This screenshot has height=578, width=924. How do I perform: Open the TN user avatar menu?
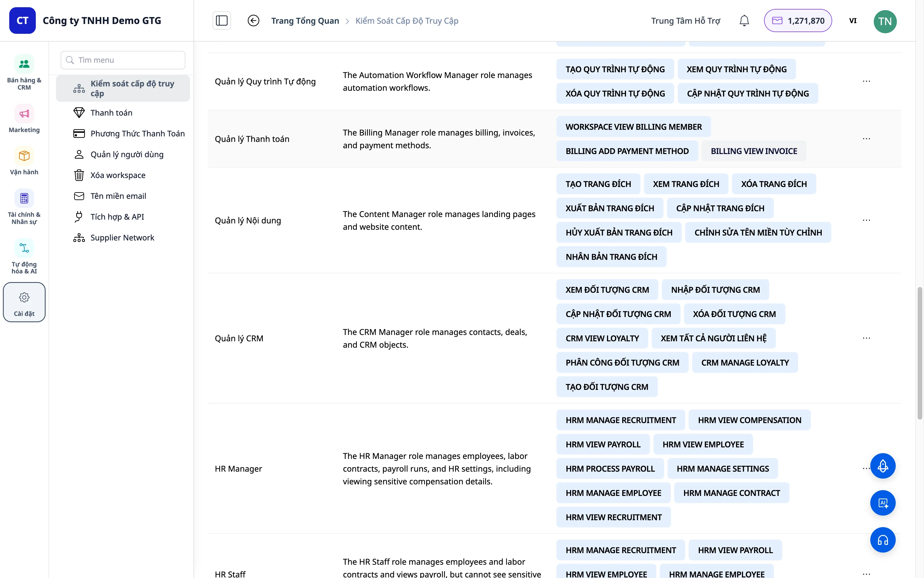tap(885, 21)
